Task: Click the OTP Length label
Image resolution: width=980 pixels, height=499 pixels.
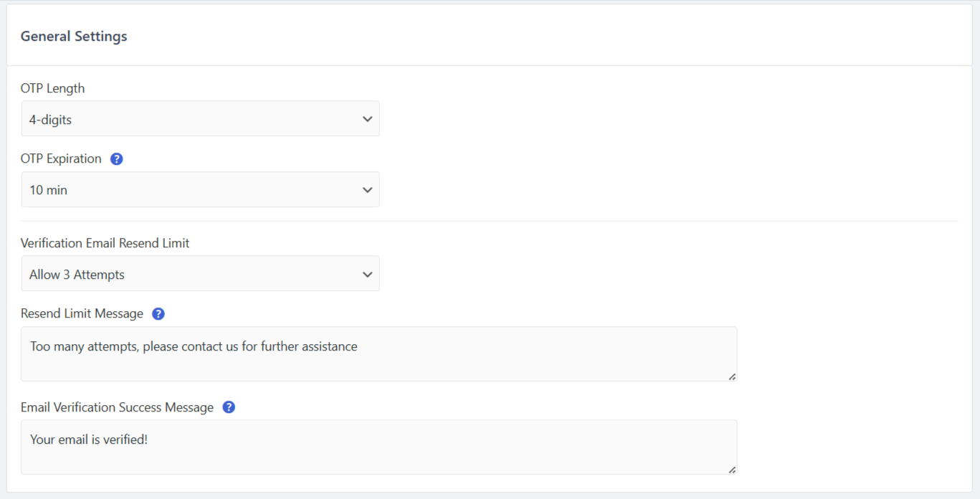Action: click(52, 87)
